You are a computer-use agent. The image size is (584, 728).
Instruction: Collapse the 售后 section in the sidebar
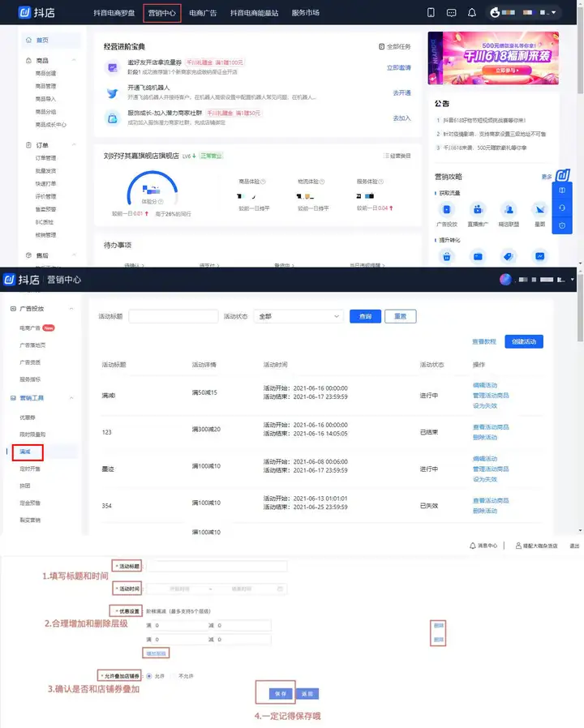pos(74,255)
